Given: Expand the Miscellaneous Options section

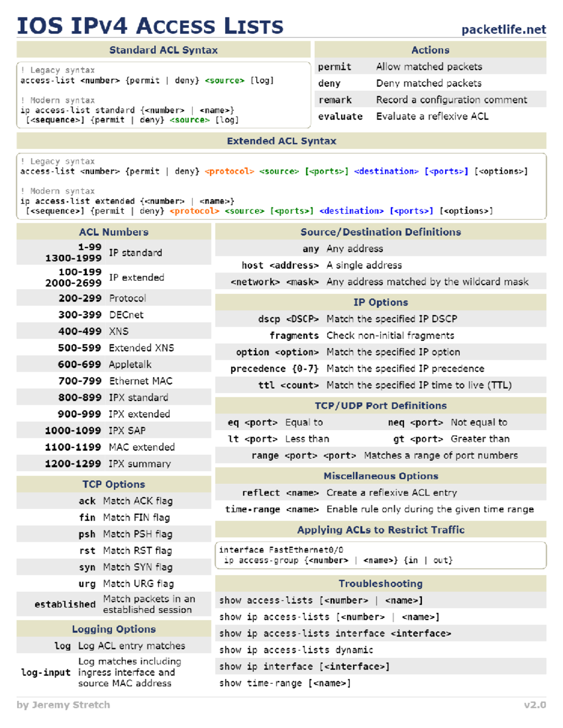Looking at the screenshot, I should [380, 475].
